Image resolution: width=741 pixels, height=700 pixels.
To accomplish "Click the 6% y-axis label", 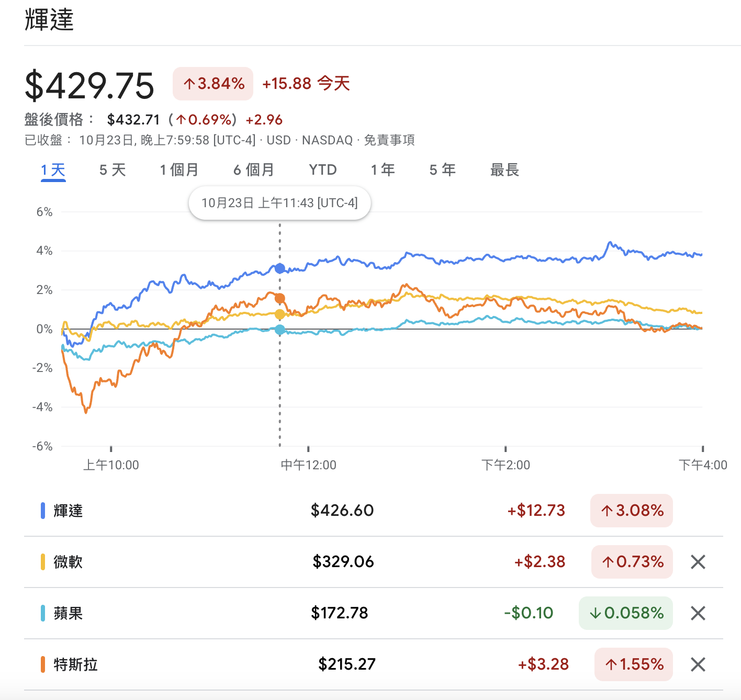I will [x=44, y=212].
